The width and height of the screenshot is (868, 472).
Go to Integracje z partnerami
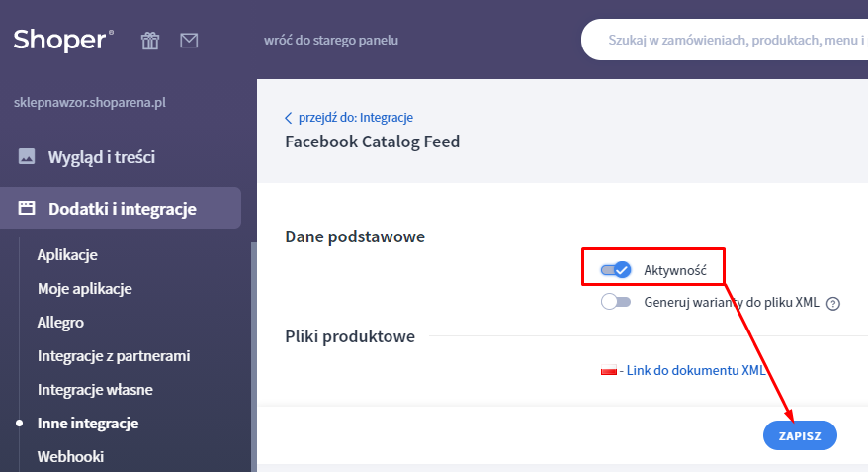113,356
